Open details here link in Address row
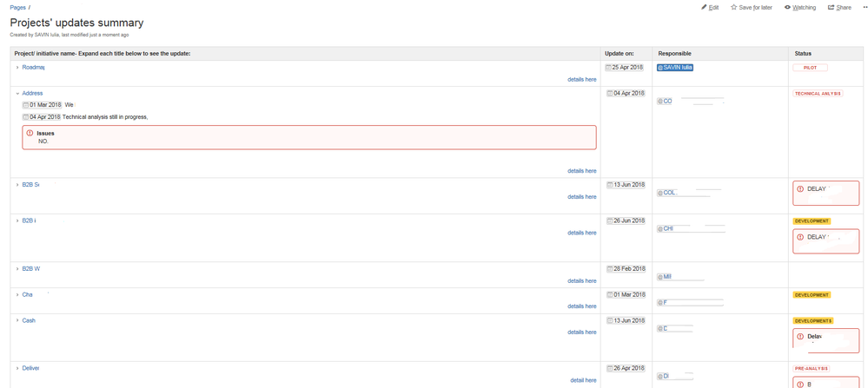The image size is (868, 388). tap(582, 171)
